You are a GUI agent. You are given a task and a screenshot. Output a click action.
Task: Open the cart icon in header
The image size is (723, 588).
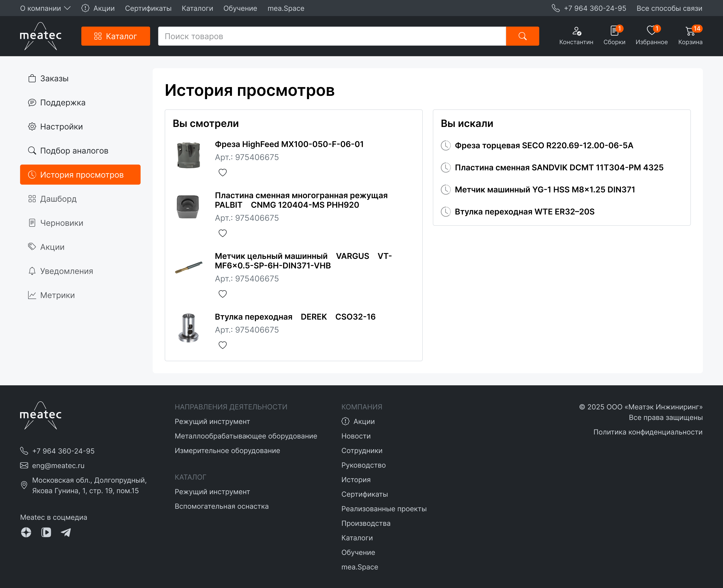[x=690, y=32]
